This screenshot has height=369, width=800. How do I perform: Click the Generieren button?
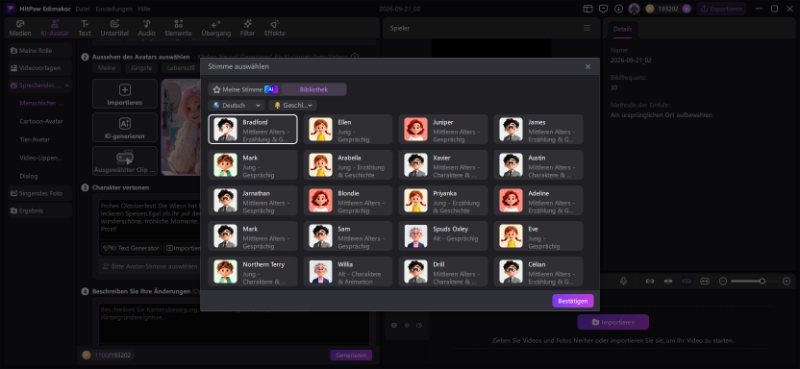[x=351, y=355]
